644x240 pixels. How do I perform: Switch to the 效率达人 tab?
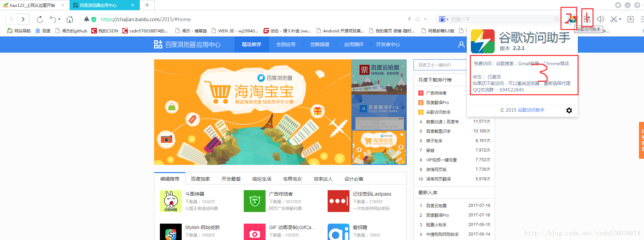[x=323, y=179]
